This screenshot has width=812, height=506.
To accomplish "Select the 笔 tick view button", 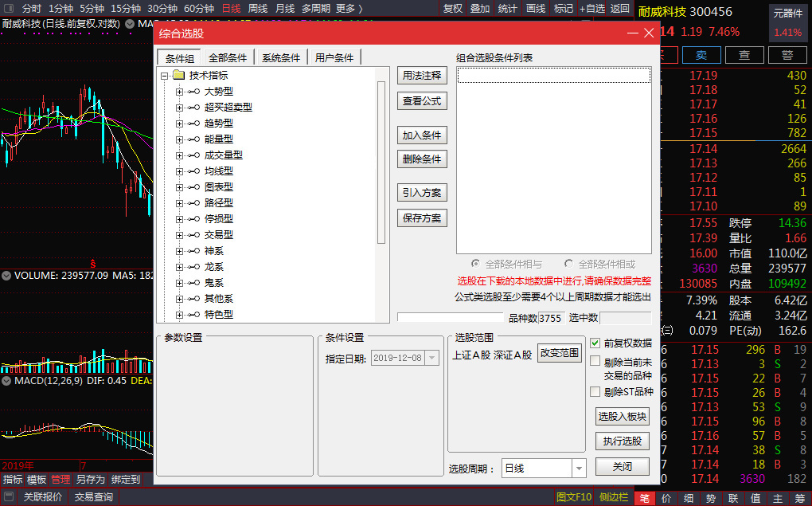I will click(x=644, y=498).
